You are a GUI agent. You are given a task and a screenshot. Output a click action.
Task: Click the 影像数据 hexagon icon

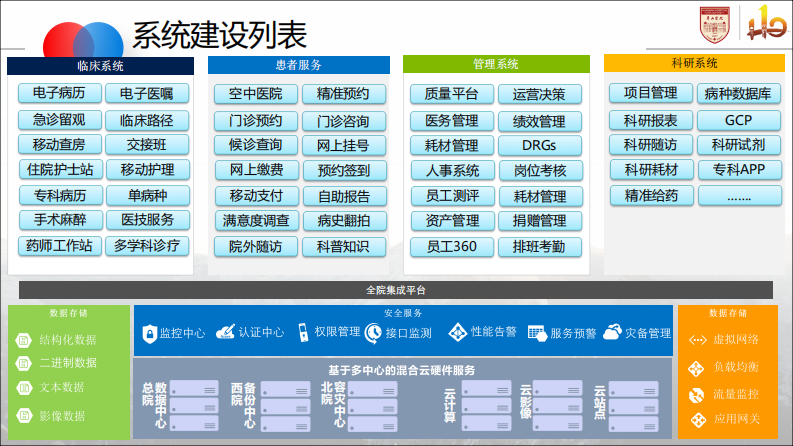(24, 416)
